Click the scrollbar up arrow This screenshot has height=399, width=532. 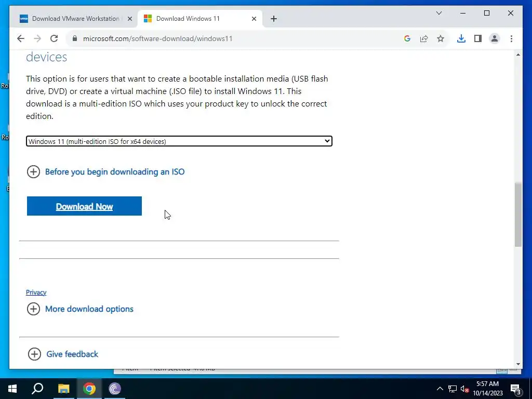(518, 55)
